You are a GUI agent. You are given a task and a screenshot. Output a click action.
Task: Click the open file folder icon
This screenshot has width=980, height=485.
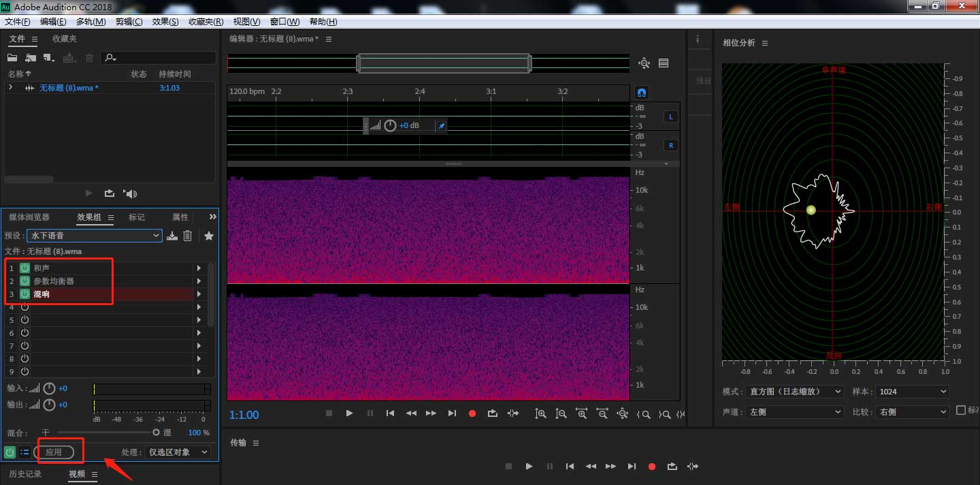tap(12, 59)
